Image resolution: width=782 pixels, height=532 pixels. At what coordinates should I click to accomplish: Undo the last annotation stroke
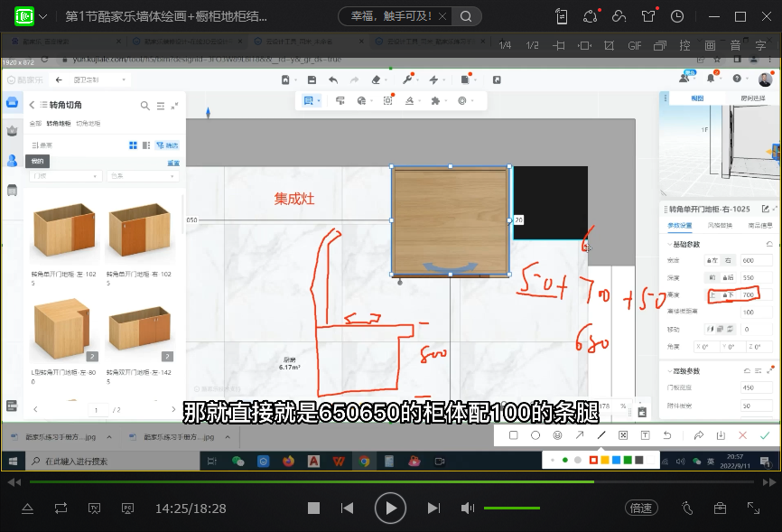click(x=667, y=435)
